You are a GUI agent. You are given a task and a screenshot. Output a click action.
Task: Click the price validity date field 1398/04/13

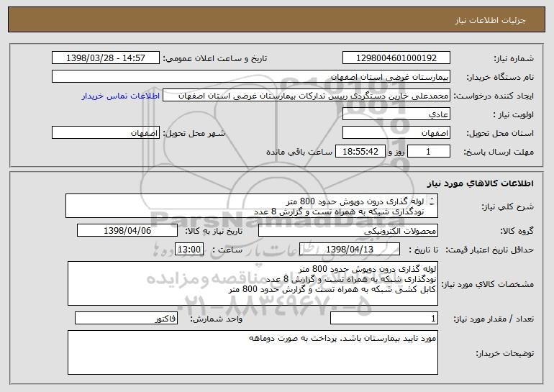350,250
